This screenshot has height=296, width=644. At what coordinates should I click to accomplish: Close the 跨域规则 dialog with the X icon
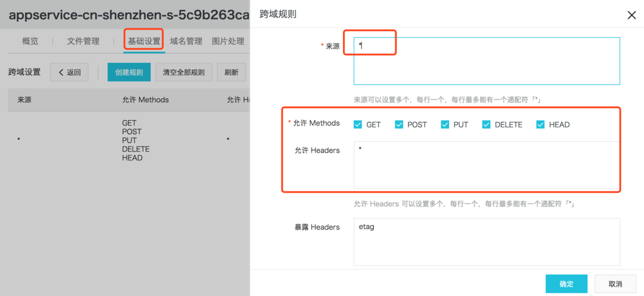[632, 15]
